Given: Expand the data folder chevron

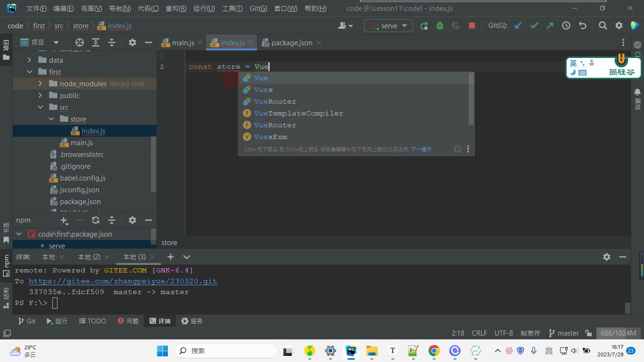Looking at the screenshot, I should coord(29,60).
